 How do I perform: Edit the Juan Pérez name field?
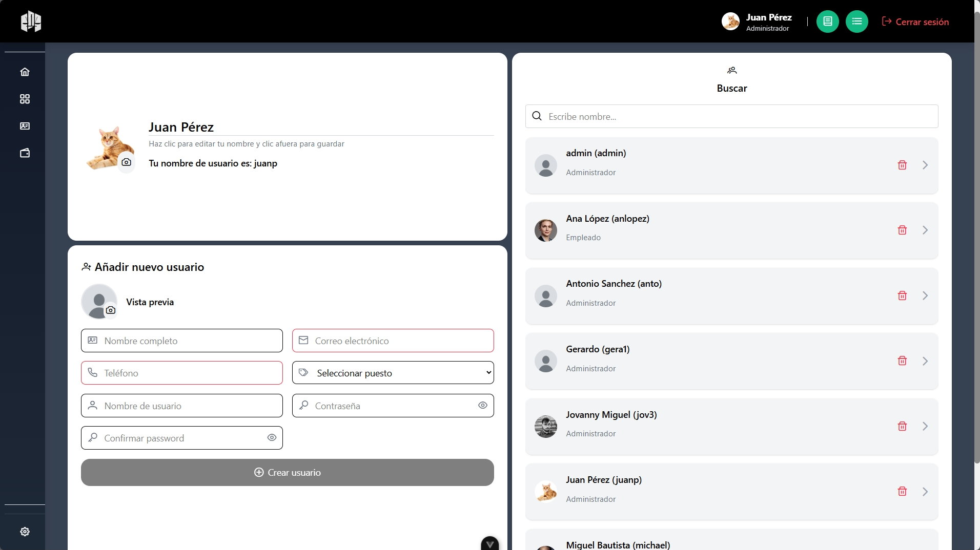click(321, 127)
